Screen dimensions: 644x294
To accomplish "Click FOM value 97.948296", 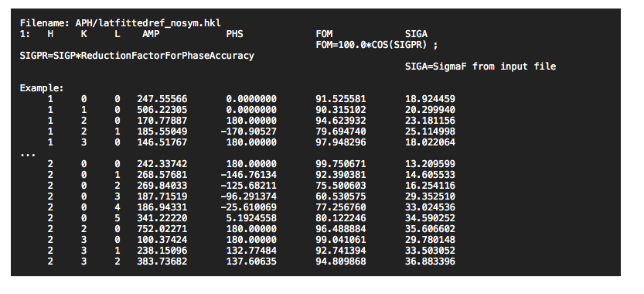I will coord(340,142).
